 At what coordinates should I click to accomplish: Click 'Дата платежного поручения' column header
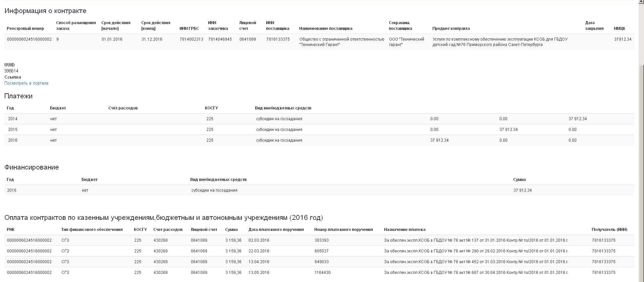(276, 230)
